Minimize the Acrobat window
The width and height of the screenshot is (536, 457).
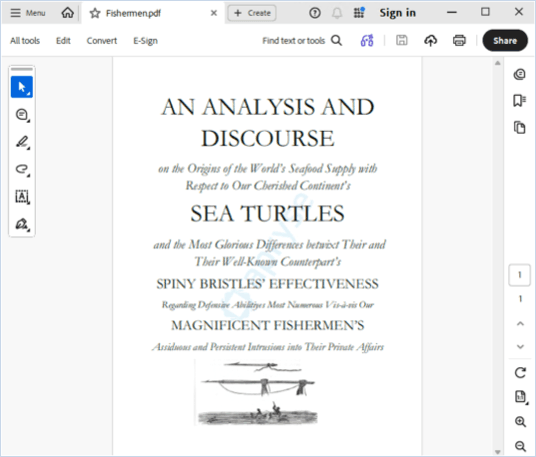tap(452, 13)
